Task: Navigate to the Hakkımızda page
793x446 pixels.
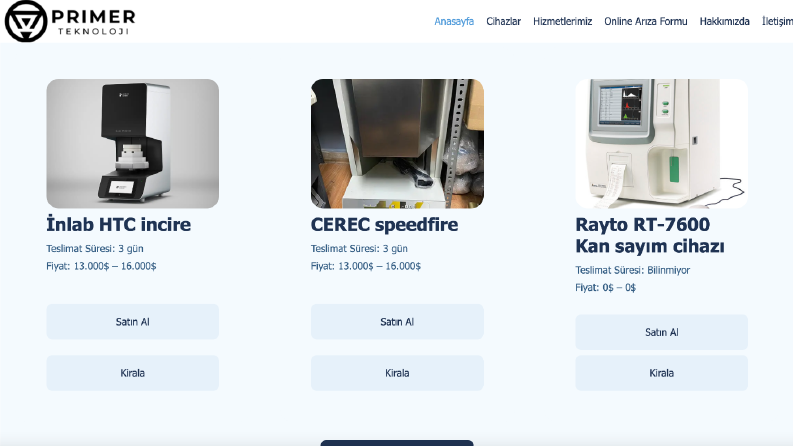Action: pyautogui.click(x=724, y=21)
